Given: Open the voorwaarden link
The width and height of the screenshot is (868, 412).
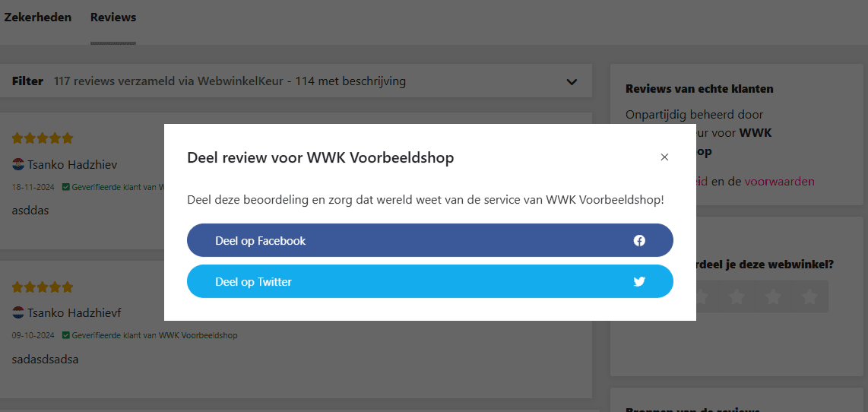Looking at the screenshot, I should (779, 182).
